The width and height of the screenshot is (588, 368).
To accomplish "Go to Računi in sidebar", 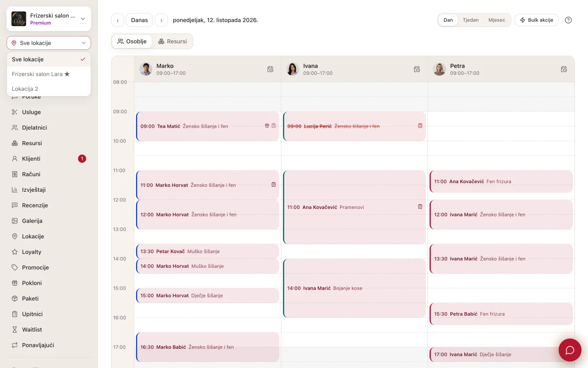I will tap(49, 174).
